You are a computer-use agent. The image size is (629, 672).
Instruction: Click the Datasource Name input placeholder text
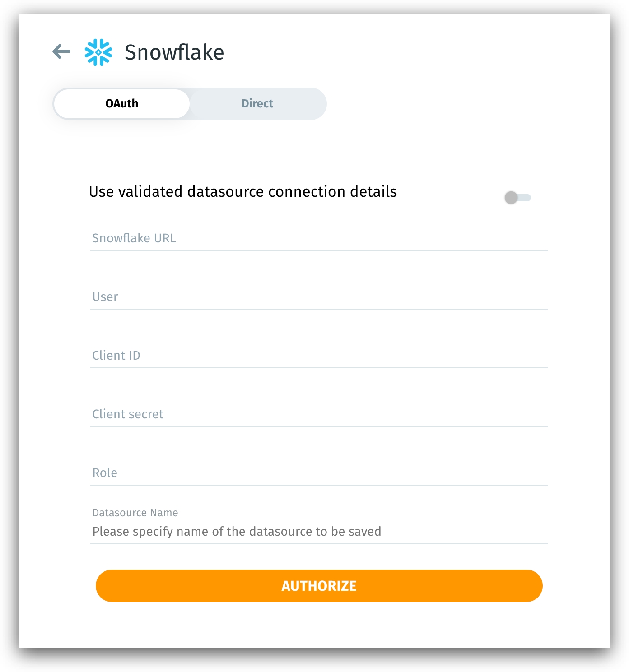tap(237, 531)
